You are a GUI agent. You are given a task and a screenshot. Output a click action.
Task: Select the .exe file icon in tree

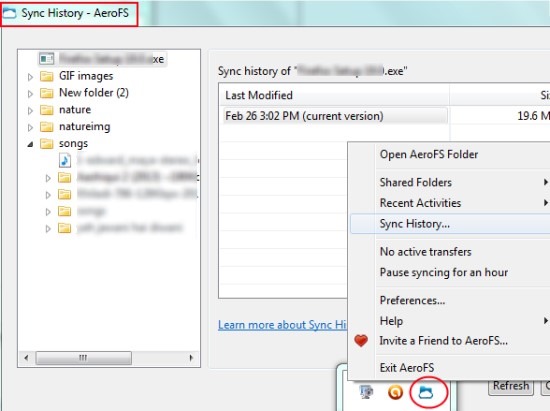pos(47,59)
